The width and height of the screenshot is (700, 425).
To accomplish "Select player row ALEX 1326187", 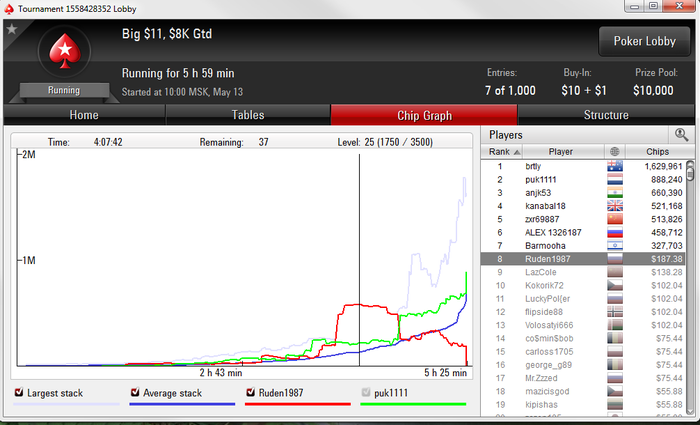I will pyautogui.click(x=583, y=233).
